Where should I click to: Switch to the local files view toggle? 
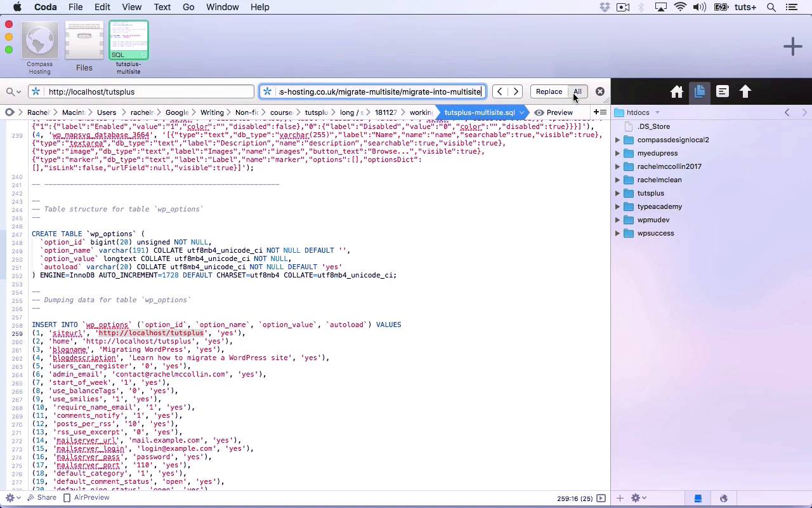coord(698,498)
